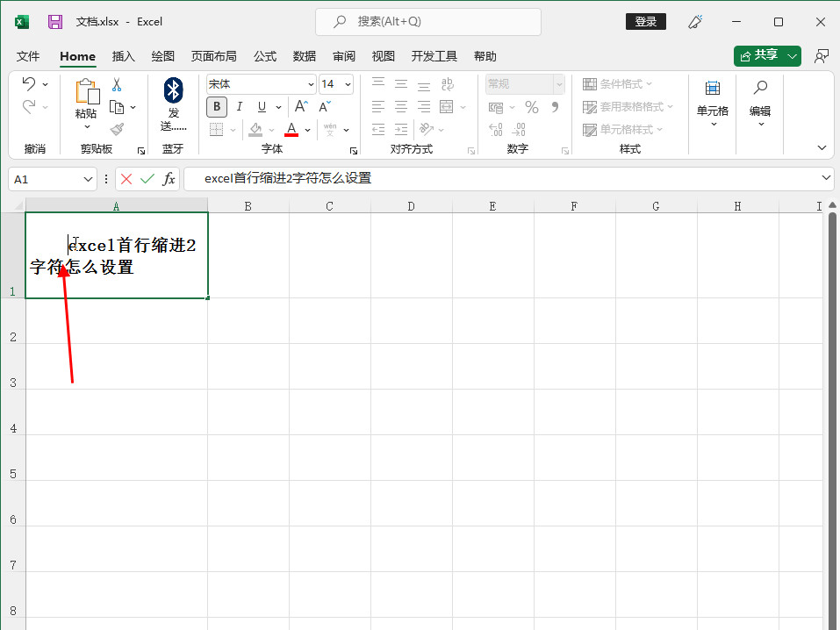The image size is (840, 630).
Task: Click the percent style icon
Action: 531,107
